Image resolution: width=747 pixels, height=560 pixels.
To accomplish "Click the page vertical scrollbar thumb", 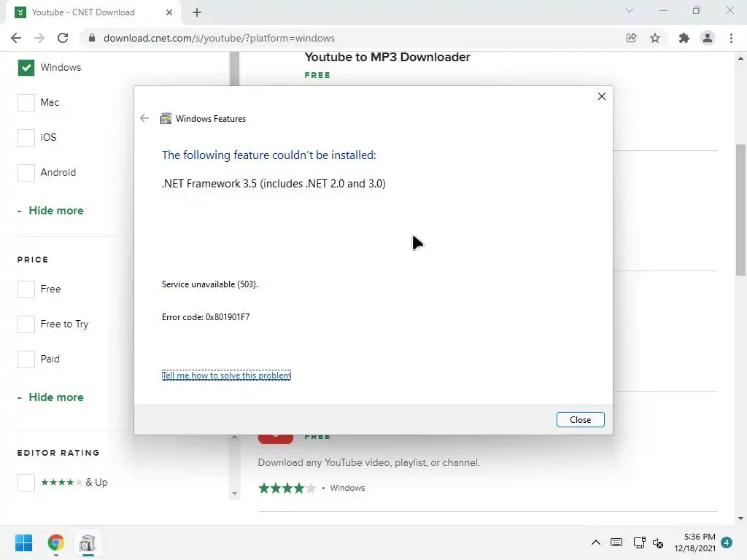I will point(740,209).
